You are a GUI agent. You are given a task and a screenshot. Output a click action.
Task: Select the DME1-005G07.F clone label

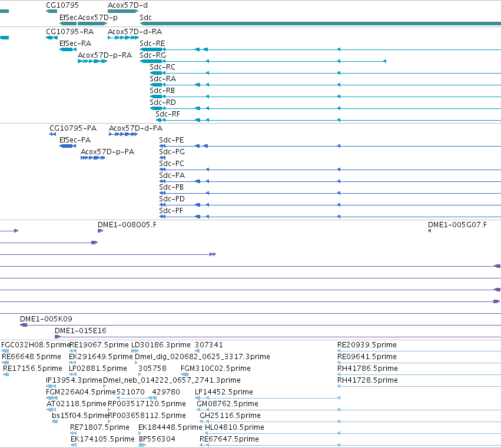point(457,225)
